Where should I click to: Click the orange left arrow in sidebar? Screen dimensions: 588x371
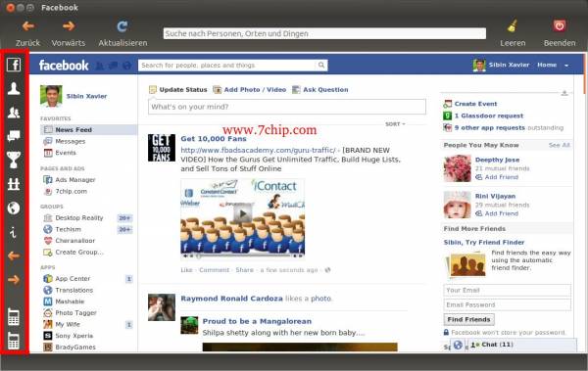14,255
